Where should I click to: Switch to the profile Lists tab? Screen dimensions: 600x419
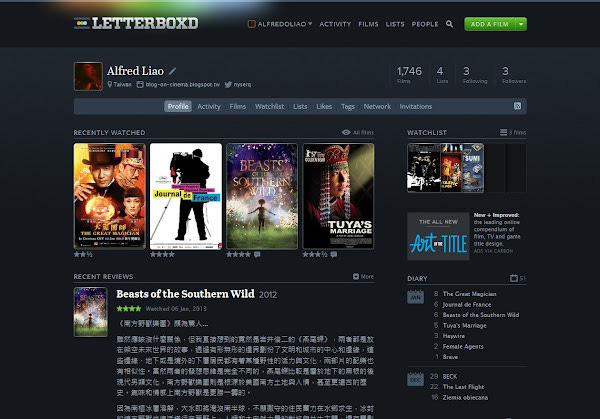click(300, 106)
